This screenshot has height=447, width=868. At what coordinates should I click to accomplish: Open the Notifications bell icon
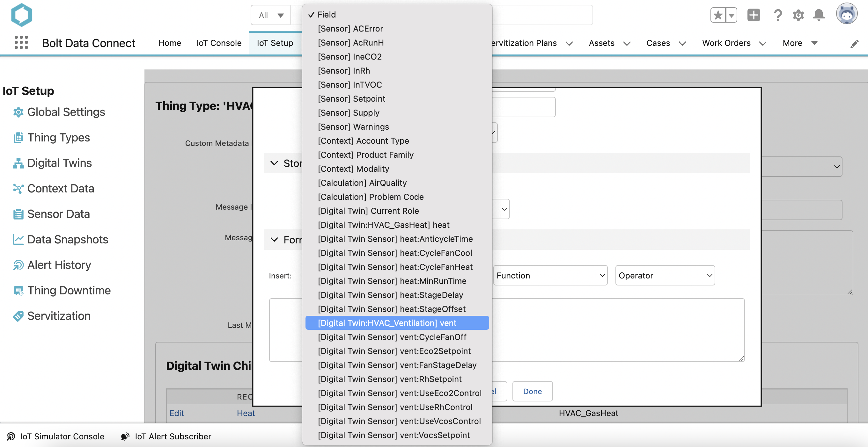click(819, 15)
